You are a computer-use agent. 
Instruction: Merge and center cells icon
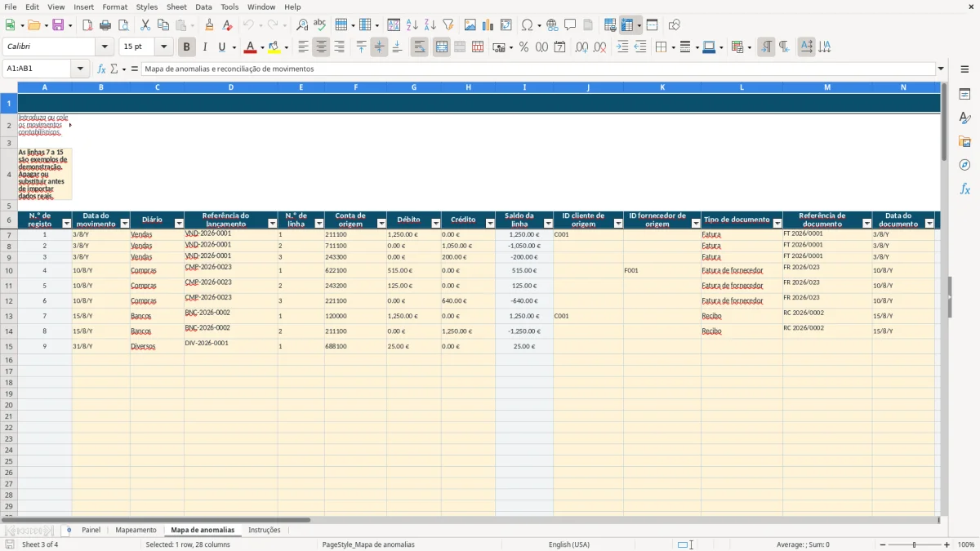click(442, 47)
